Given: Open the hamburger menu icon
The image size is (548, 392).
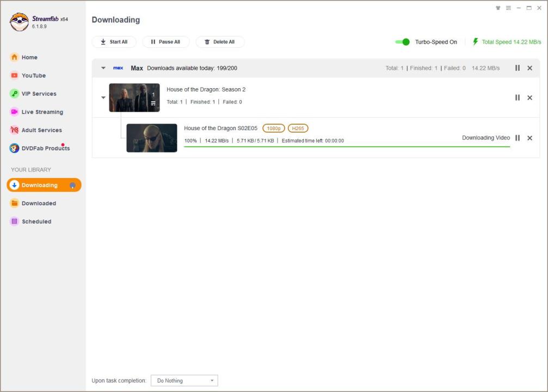Looking at the screenshot, I should click(x=508, y=8).
